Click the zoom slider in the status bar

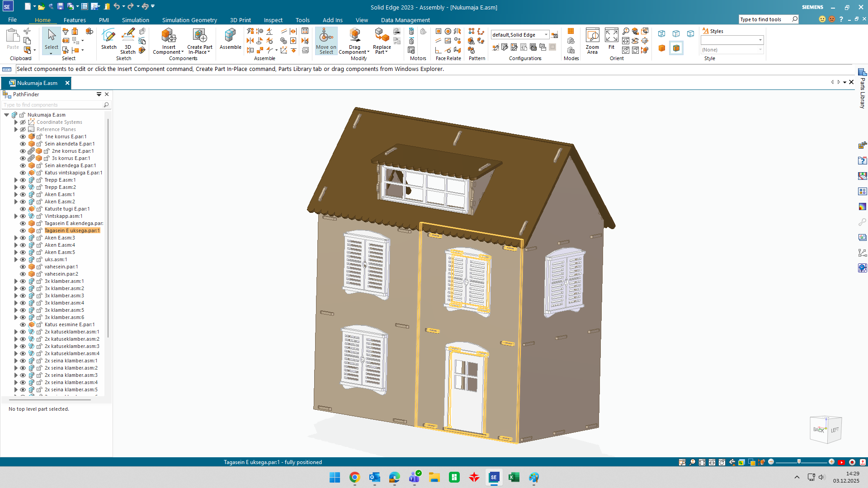coord(799,462)
